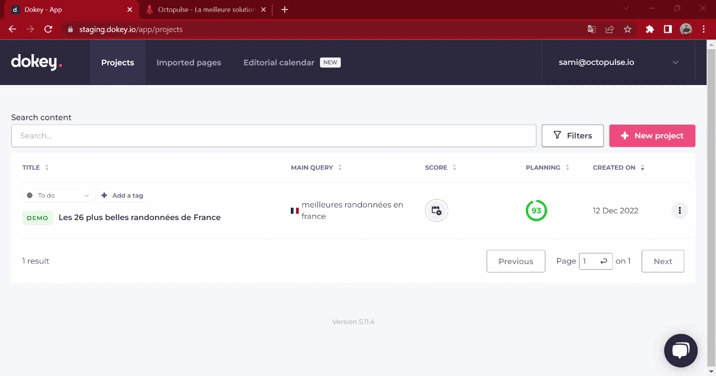The image size is (716, 376).
Task: Sort table by Planning
Action: click(547, 168)
